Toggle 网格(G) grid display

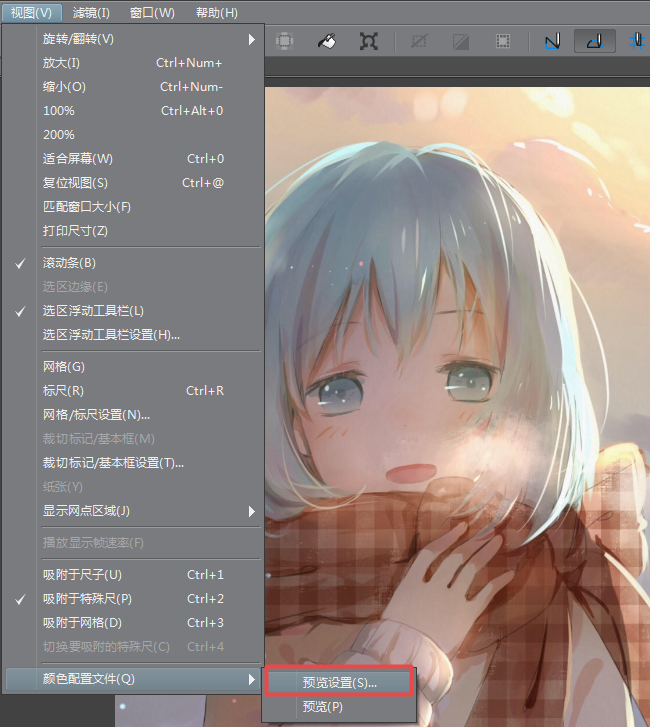click(x=133, y=367)
